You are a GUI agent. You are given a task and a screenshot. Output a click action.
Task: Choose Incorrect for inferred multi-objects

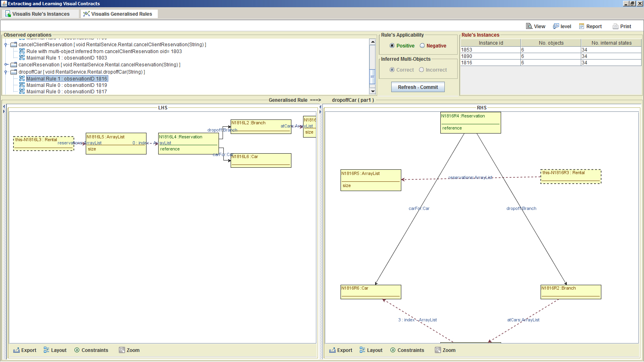tap(421, 70)
